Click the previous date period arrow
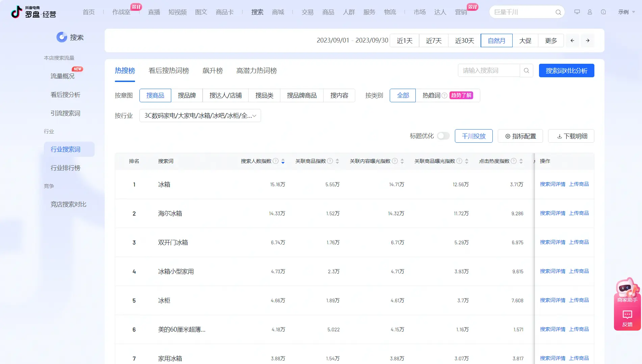The width and height of the screenshot is (642, 364). pyautogui.click(x=572, y=40)
